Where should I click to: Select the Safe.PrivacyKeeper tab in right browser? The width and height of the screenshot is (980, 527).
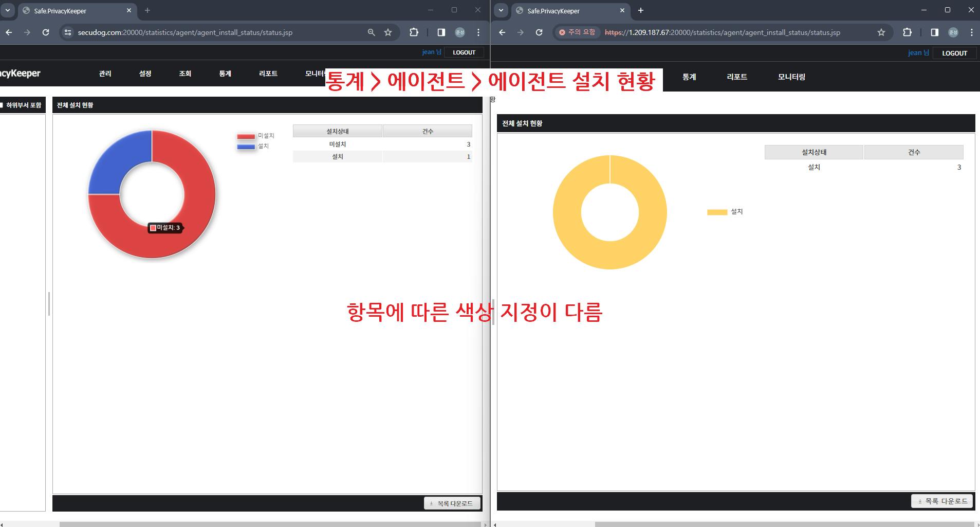pos(570,10)
